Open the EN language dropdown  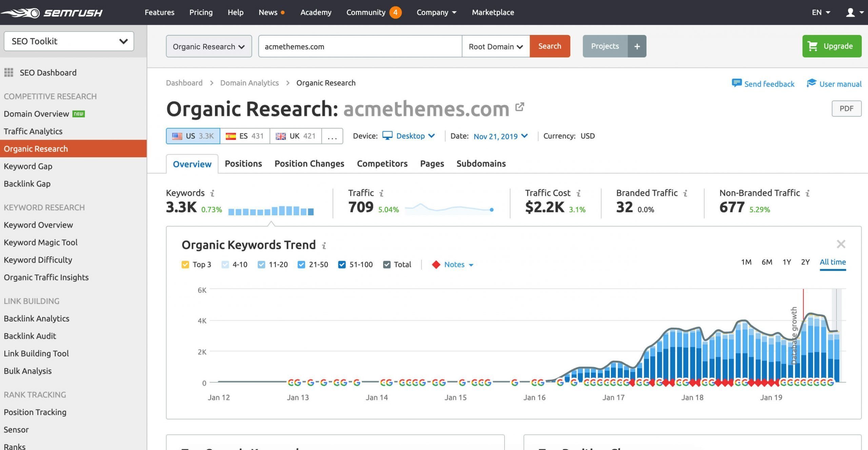(821, 13)
